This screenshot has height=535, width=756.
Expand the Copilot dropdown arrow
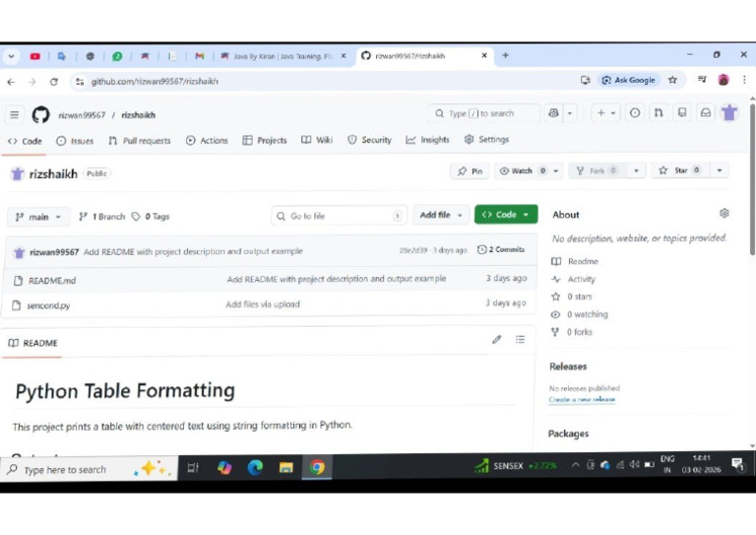[x=569, y=113]
